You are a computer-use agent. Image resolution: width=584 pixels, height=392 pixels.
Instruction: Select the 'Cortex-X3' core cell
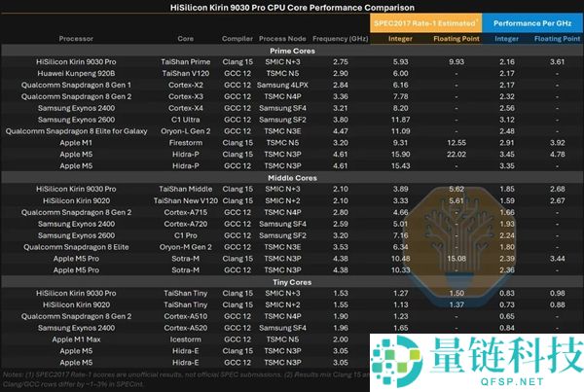pyautogui.click(x=186, y=96)
